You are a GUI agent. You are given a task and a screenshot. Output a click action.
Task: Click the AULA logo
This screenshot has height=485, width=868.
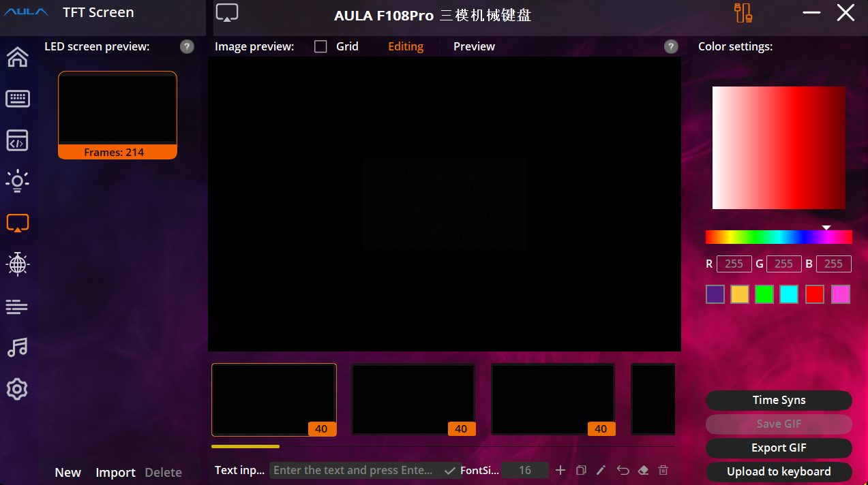point(27,12)
